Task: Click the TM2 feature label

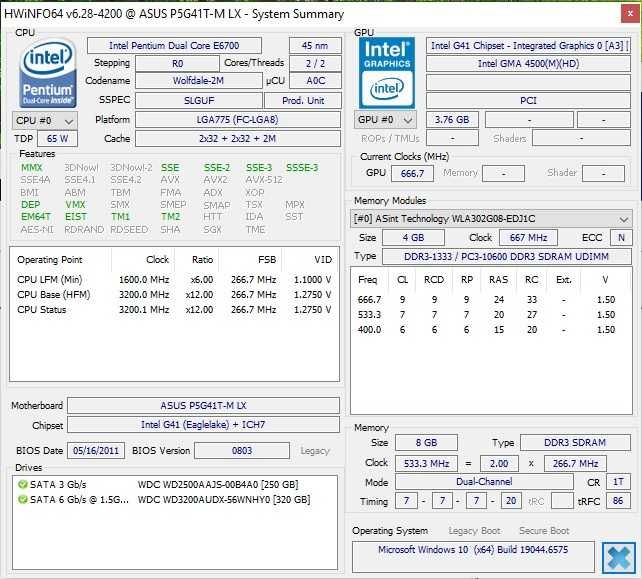Action: (x=170, y=217)
